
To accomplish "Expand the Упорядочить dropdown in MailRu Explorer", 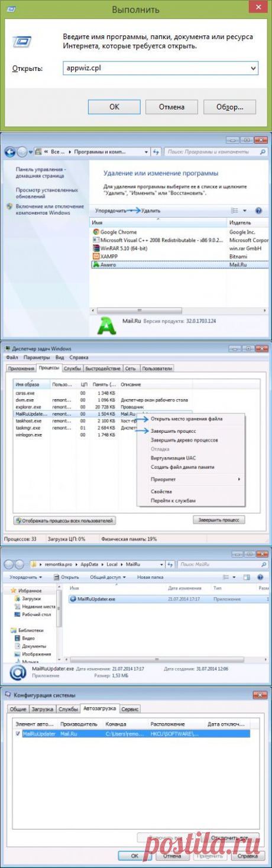I will click(25, 577).
